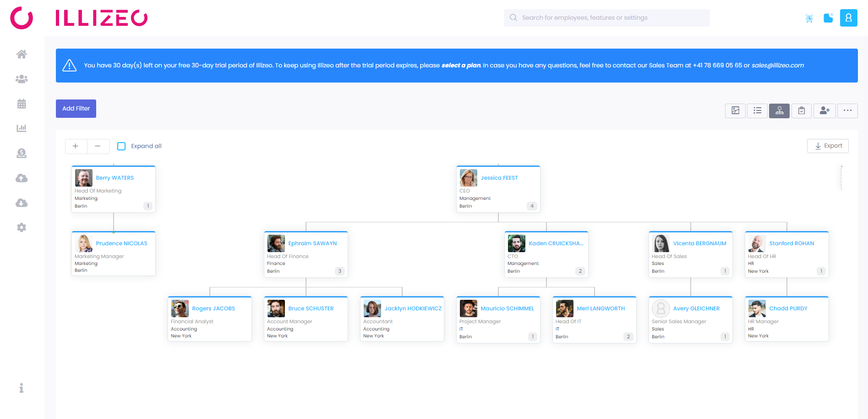
Task: Open the Employees group sidebar icon
Action: [22, 79]
